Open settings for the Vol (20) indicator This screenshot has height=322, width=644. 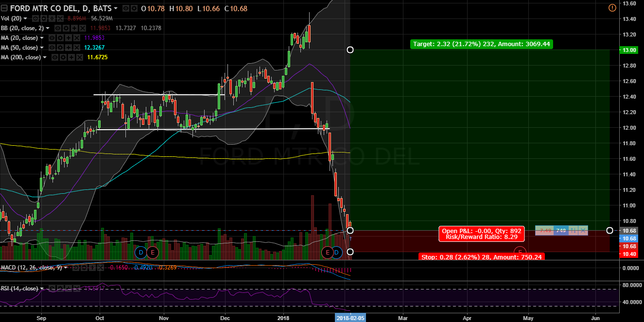[x=43, y=18]
